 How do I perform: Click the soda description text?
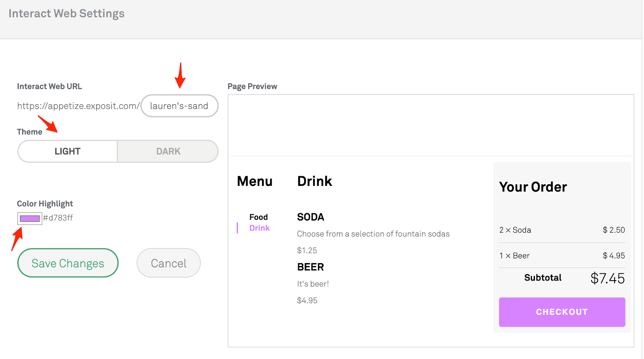(x=373, y=234)
